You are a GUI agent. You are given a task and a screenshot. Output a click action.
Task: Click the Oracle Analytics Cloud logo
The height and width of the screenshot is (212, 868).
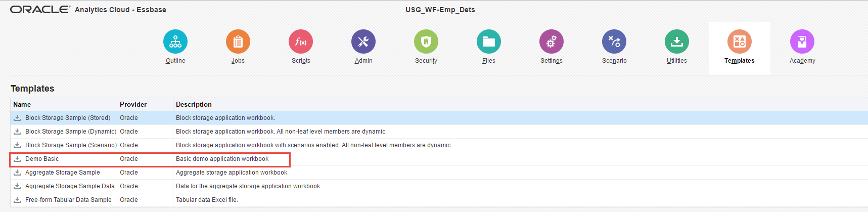tap(40, 10)
